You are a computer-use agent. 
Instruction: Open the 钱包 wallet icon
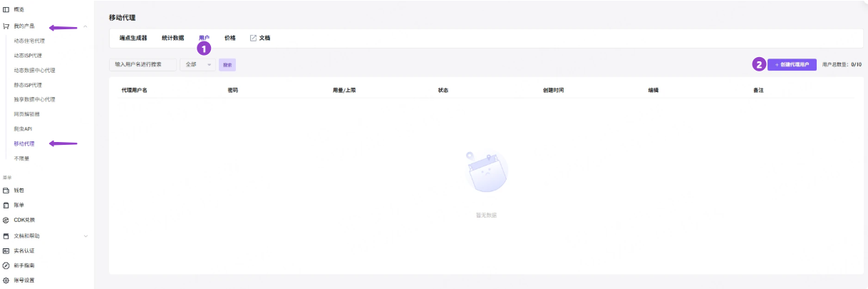6,191
